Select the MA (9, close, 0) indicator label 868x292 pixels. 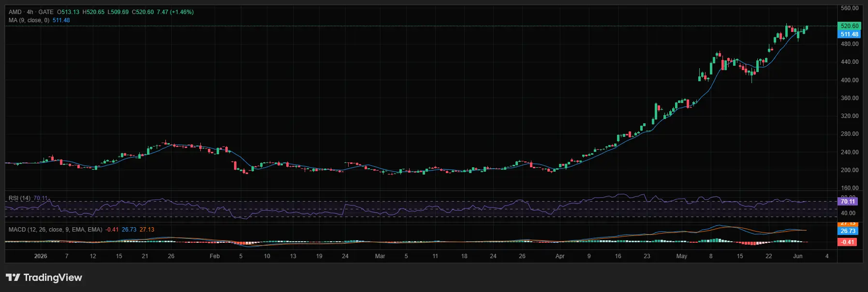pos(29,20)
